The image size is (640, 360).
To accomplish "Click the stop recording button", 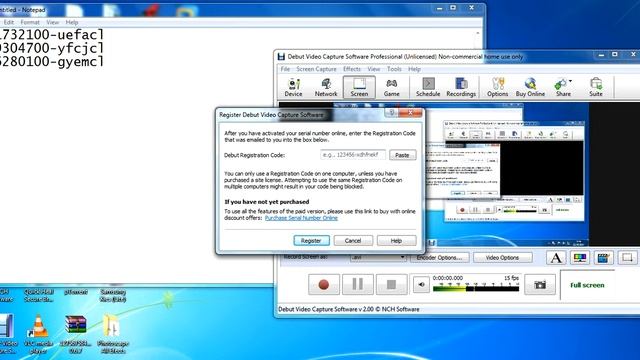I will pyautogui.click(x=391, y=284).
